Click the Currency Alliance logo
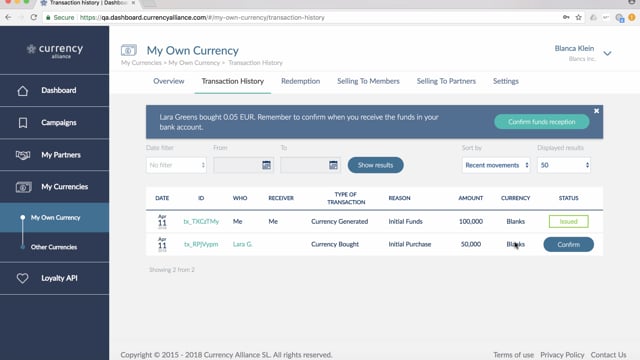Viewport: 640px width, 360px height. coord(55,51)
